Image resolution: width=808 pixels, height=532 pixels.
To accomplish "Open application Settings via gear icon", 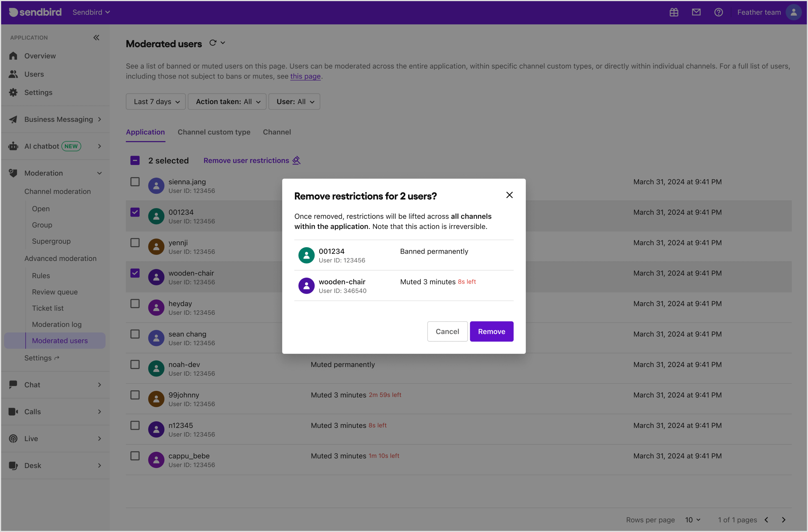I will coord(13,92).
